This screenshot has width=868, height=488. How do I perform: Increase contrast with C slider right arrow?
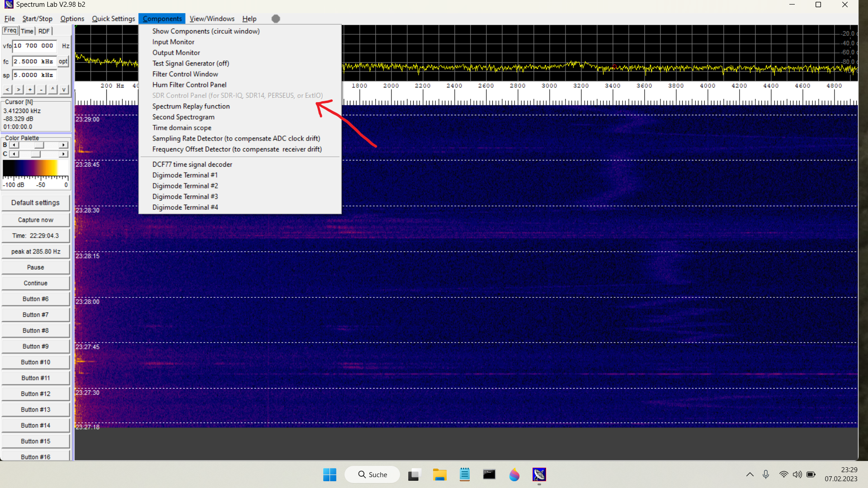coord(63,154)
